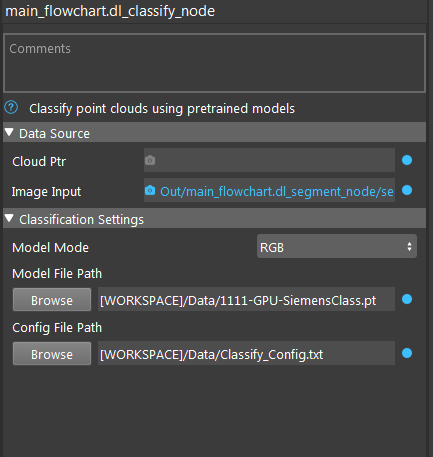Image resolution: width=433 pixels, height=457 pixels.
Task: Edit the Classify_Config.txt path field
Action: 246,353
